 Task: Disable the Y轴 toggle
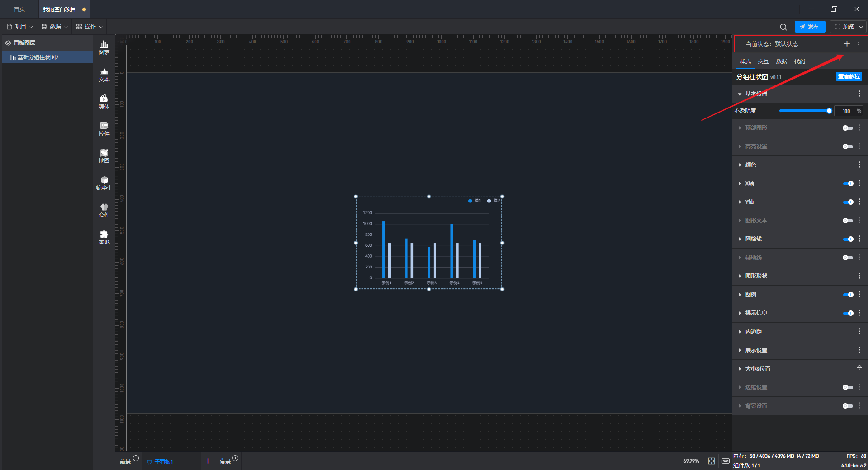click(848, 202)
